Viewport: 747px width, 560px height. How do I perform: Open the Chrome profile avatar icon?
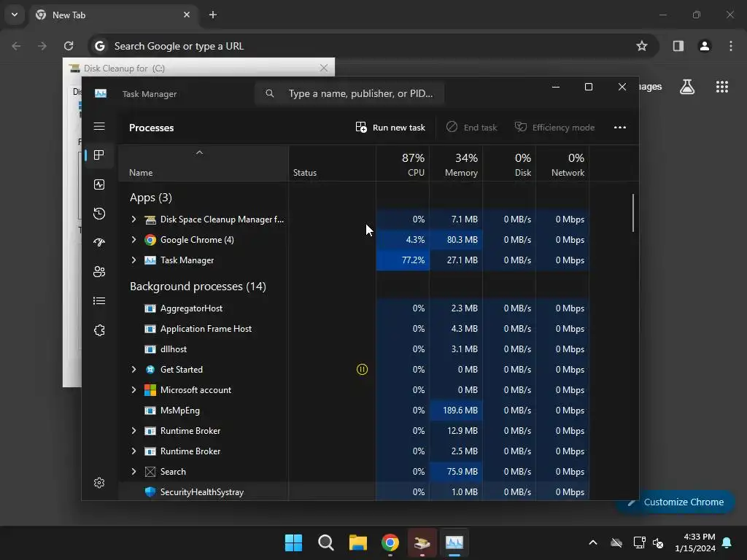(x=705, y=46)
